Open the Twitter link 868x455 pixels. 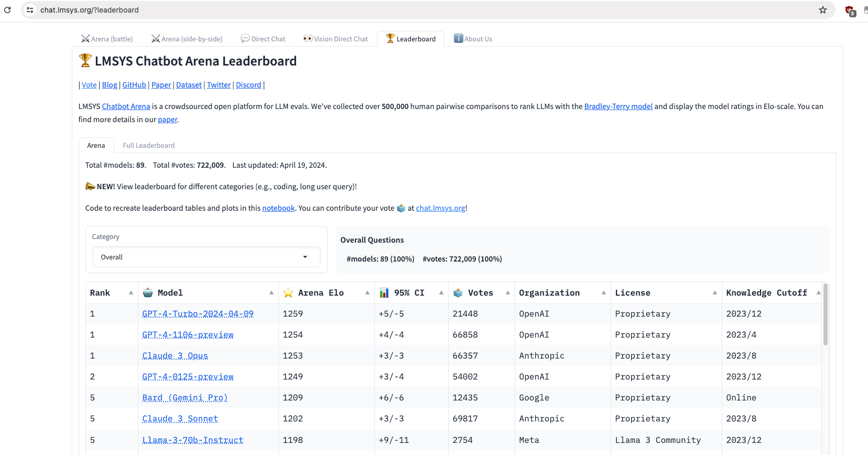219,85
